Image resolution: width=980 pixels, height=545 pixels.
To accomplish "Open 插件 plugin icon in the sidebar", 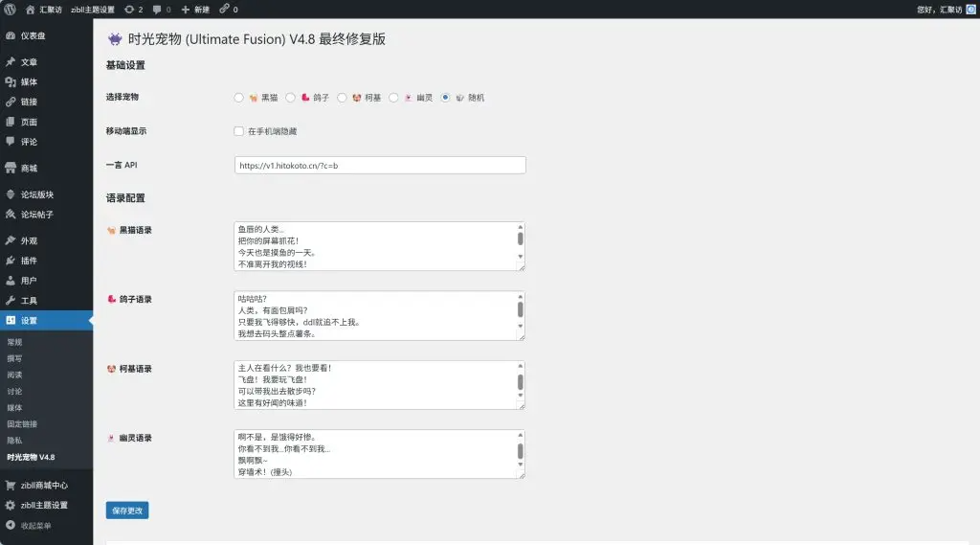I will (x=11, y=261).
